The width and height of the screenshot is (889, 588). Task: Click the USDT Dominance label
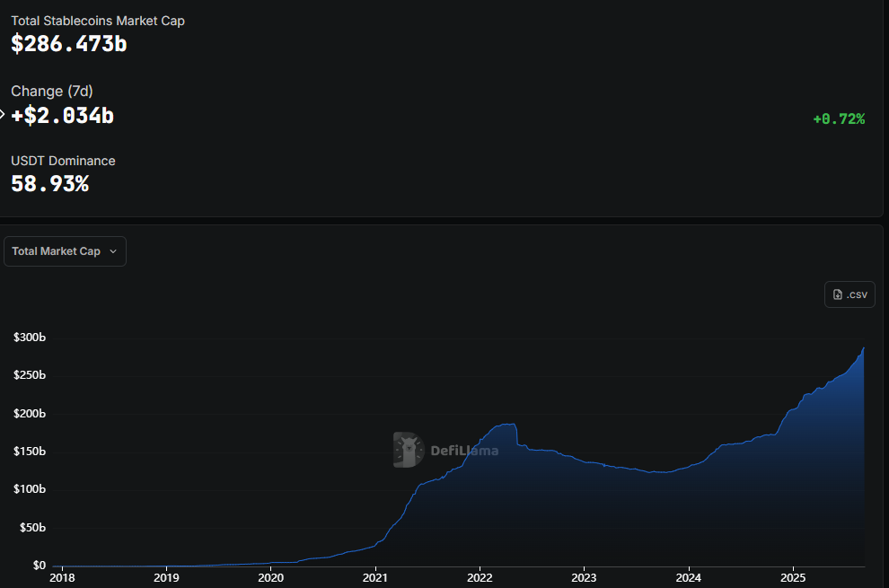pos(63,161)
